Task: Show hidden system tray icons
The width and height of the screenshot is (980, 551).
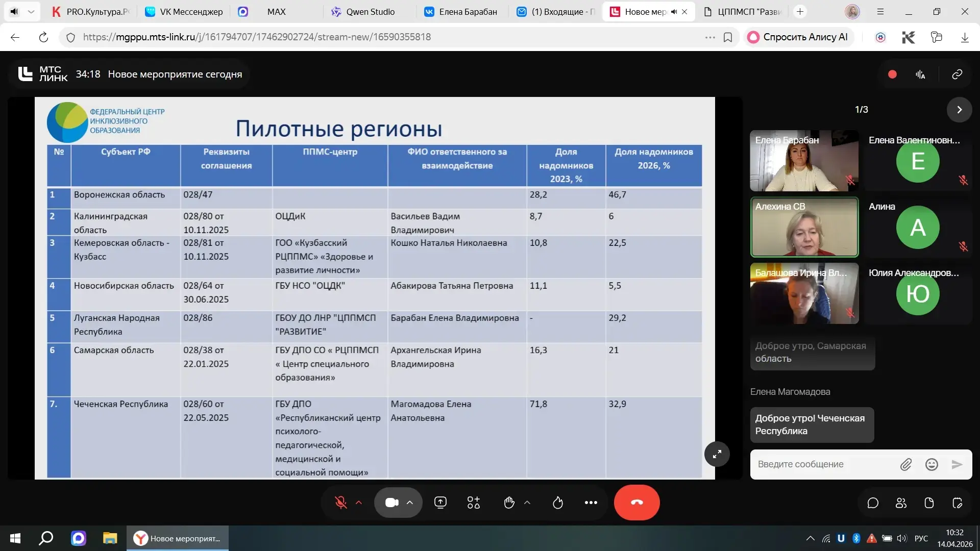Action: (810, 538)
